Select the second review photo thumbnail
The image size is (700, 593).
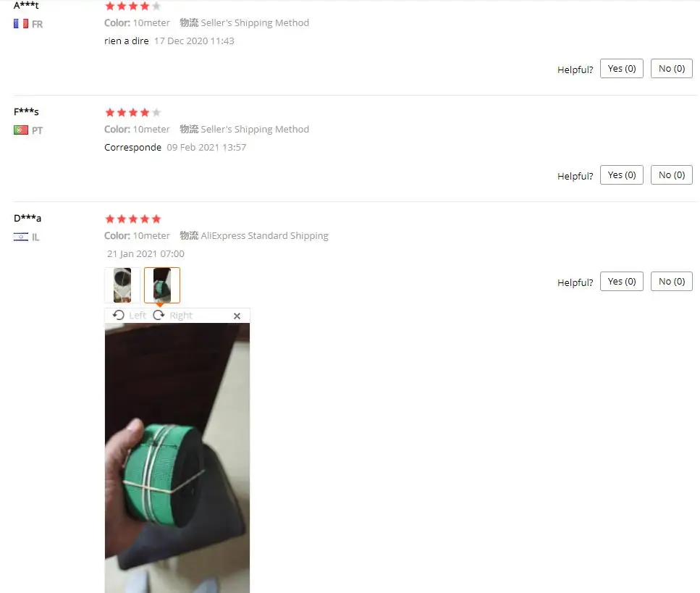tap(162, 285)
